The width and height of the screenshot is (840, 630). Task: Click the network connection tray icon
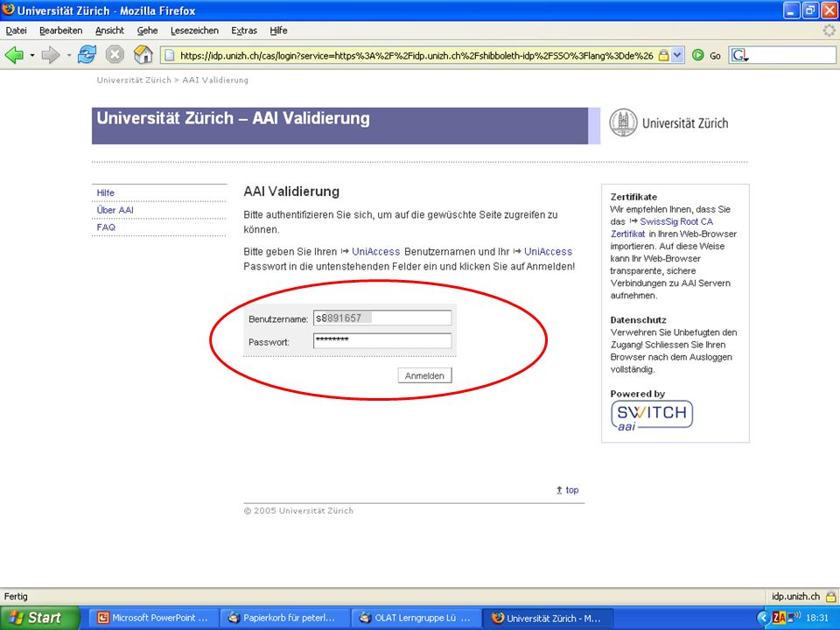(794, 618)
